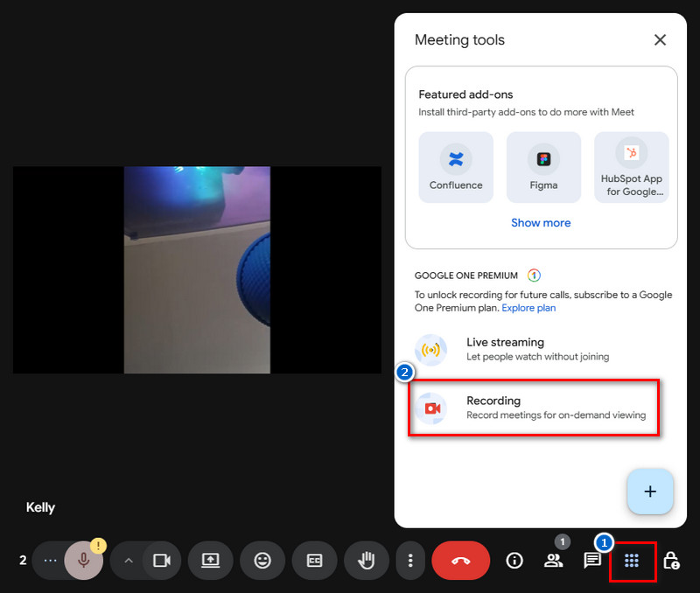The image size is (700, 593).
Task: Open host controls lock icon
Action: tap(671, 561)
